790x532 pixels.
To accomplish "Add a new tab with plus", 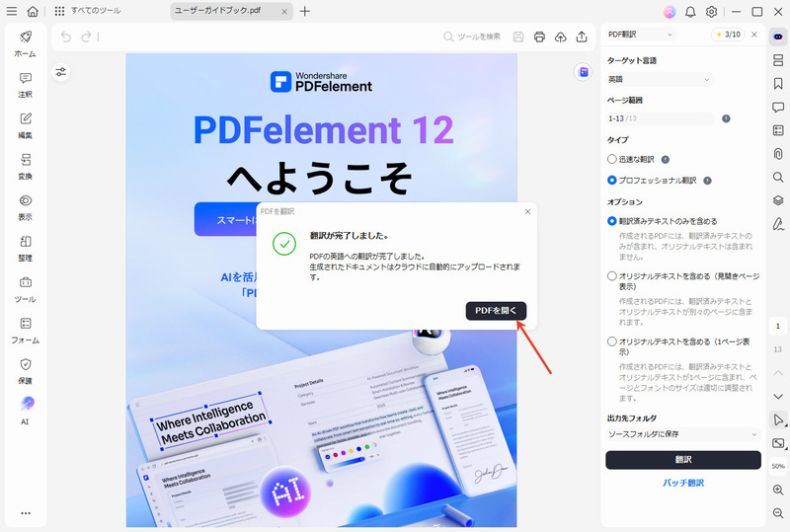I will click(305, 11).
